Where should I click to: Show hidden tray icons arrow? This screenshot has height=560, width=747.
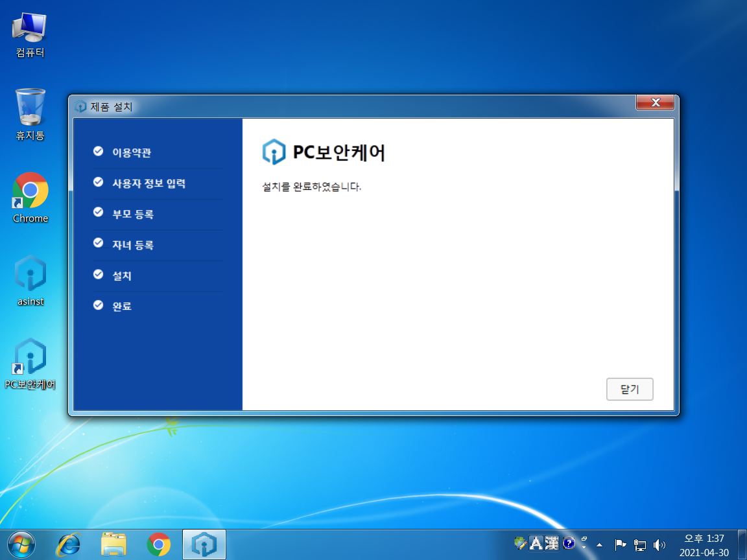pyautogui.click(x=599, y=544)
